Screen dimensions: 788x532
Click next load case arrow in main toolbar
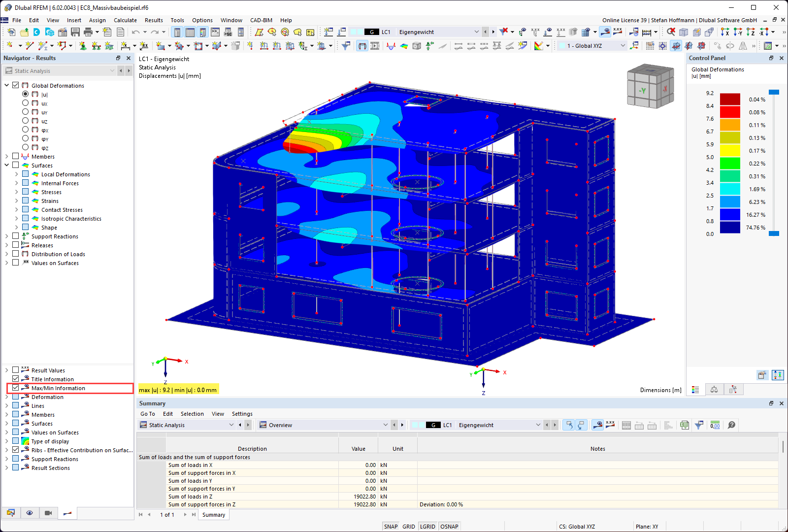(493, 32)
